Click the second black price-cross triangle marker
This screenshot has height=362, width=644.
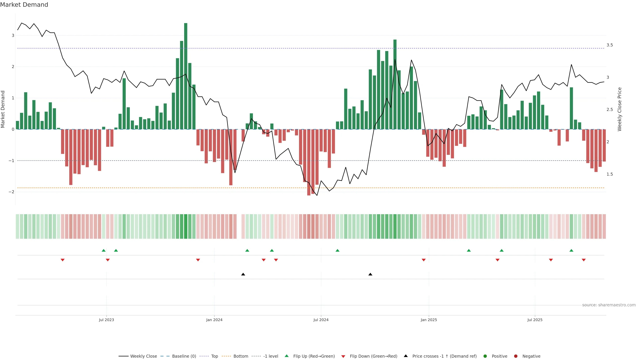[x=370, y=274]
